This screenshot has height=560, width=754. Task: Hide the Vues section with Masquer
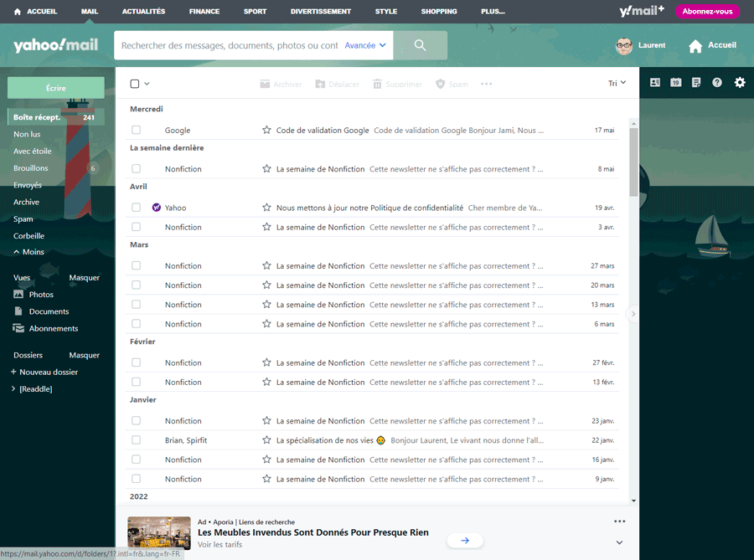[x=84, y=278]
